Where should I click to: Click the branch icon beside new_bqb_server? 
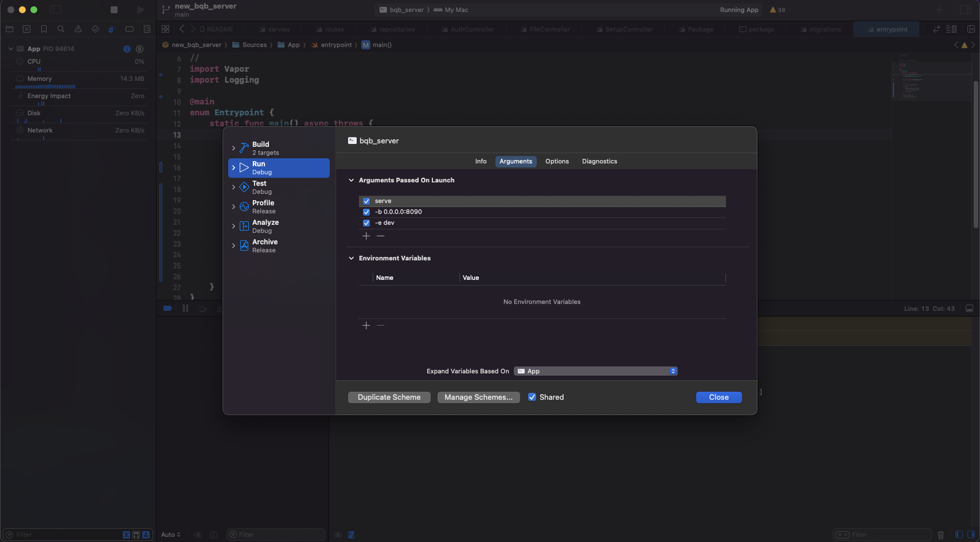point(166,10)
